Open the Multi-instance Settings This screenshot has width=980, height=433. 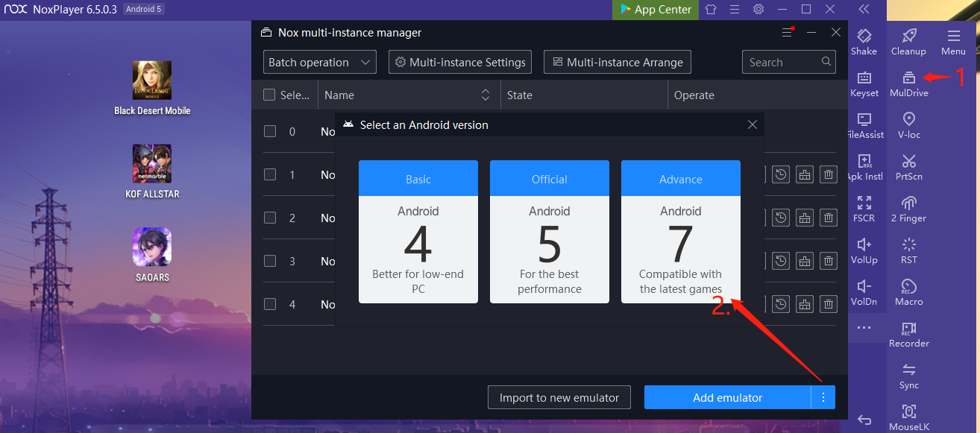click(460, 63)
